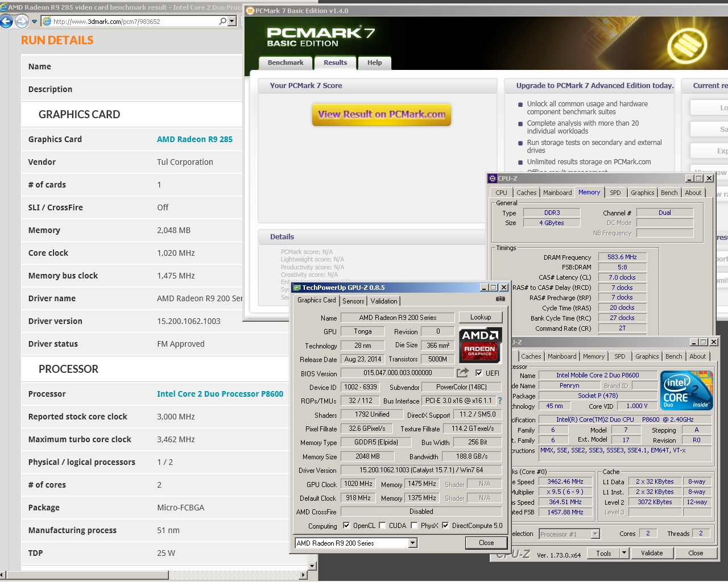Toggle the CUDA checkbox
728x582 pixels.
(382, 526)
